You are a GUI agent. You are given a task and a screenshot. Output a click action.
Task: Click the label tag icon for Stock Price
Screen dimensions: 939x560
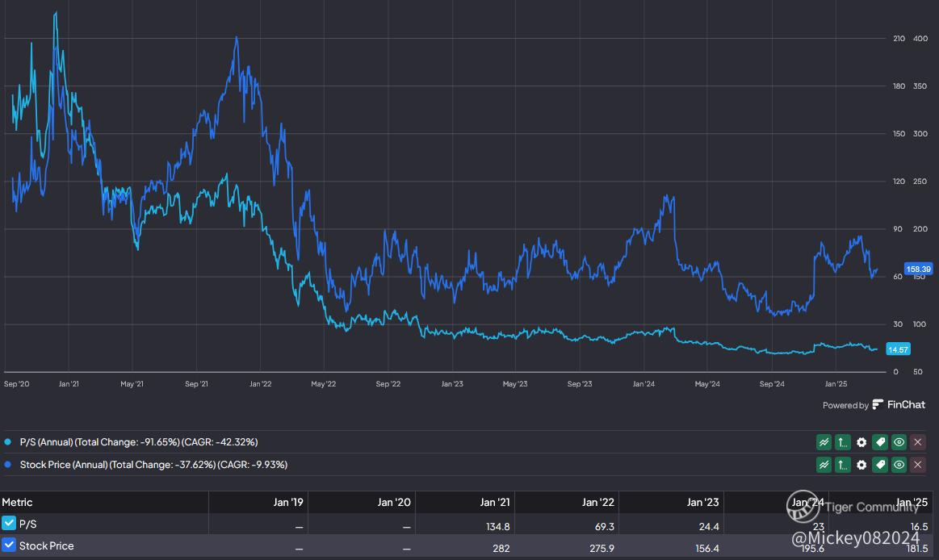click(880, 465)
